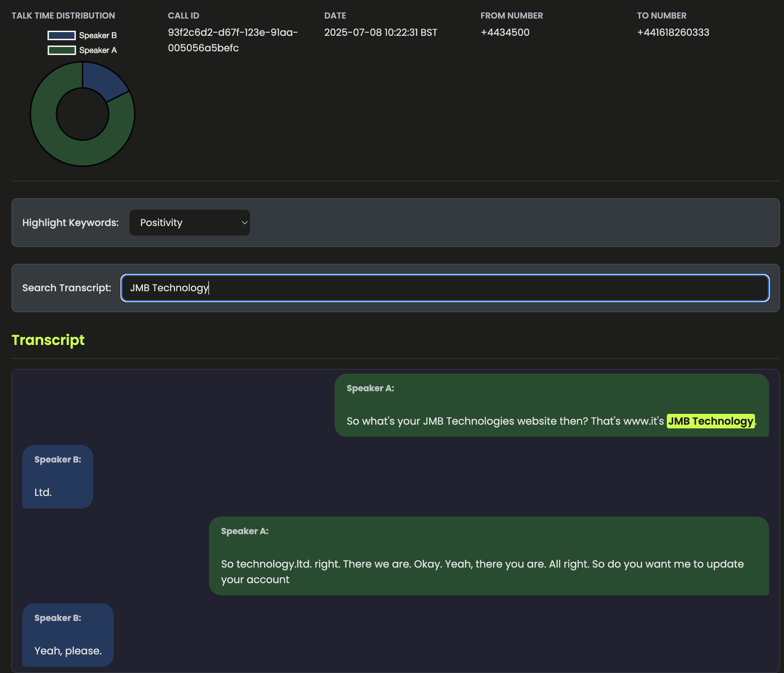The height and width of the screenshot is (673, 784).
Task: Click the Talk Time Distribution label
Action: (x=63, y=16)
